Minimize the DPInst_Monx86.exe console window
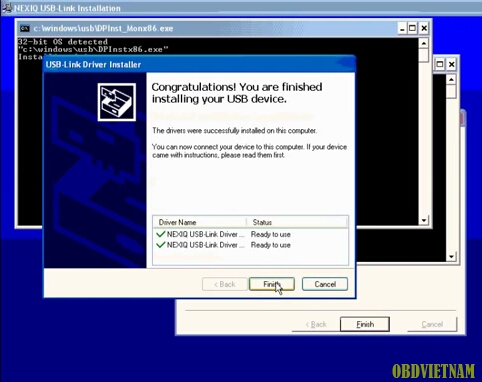 402,28
